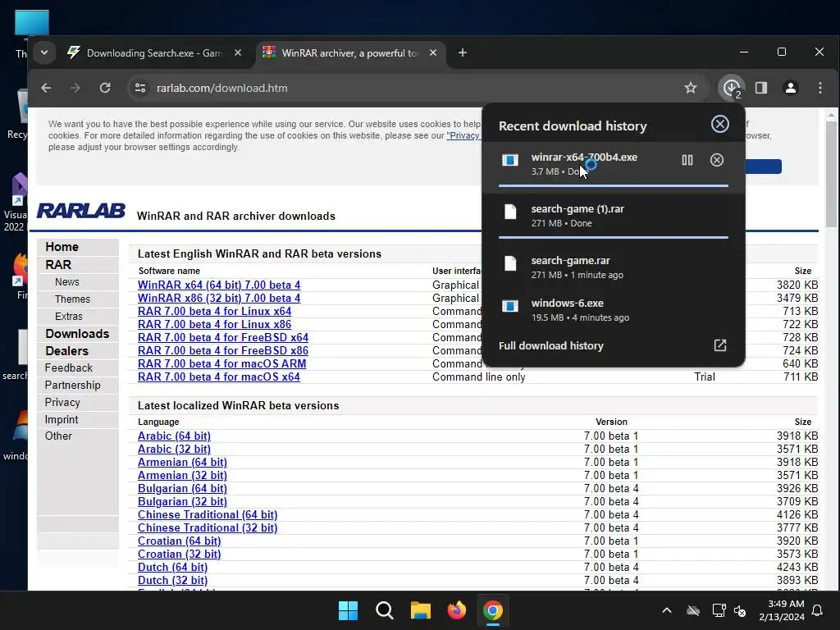This screenshot has width=840, height=630.
Task: Open the Croatian (32 bit) download link
Action: (179, 554)
